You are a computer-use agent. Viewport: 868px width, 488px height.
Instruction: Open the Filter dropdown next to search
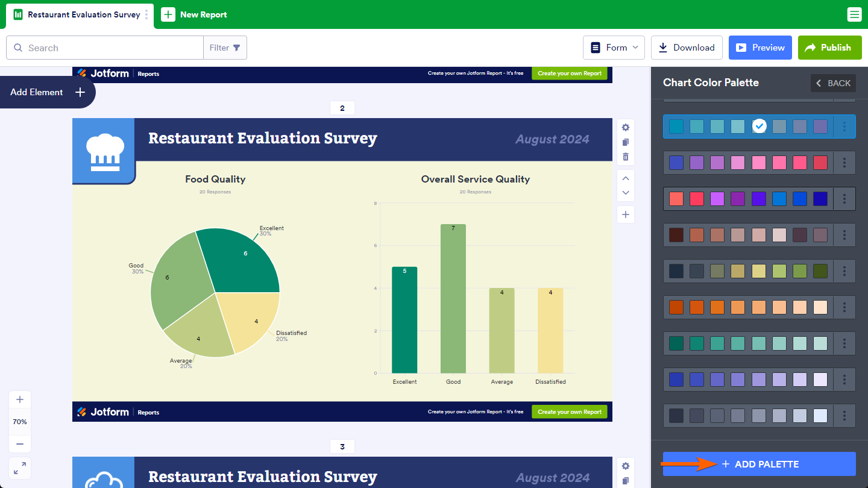click(225, 48)
